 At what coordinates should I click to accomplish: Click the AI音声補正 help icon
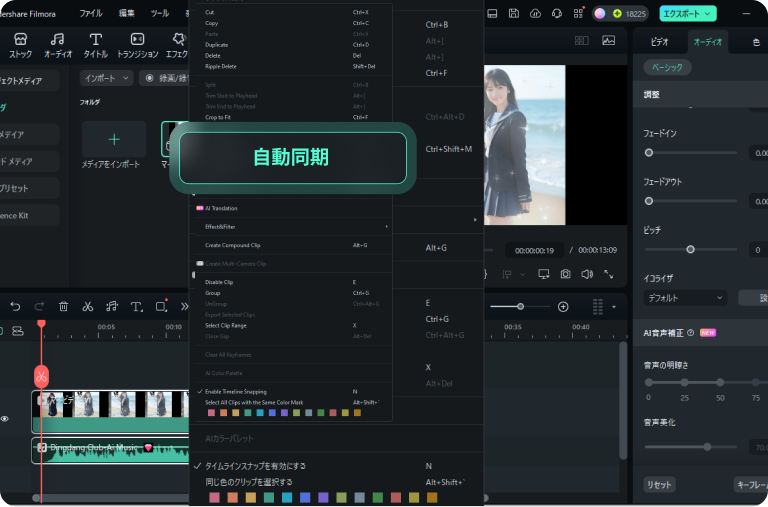coord(691,333)
